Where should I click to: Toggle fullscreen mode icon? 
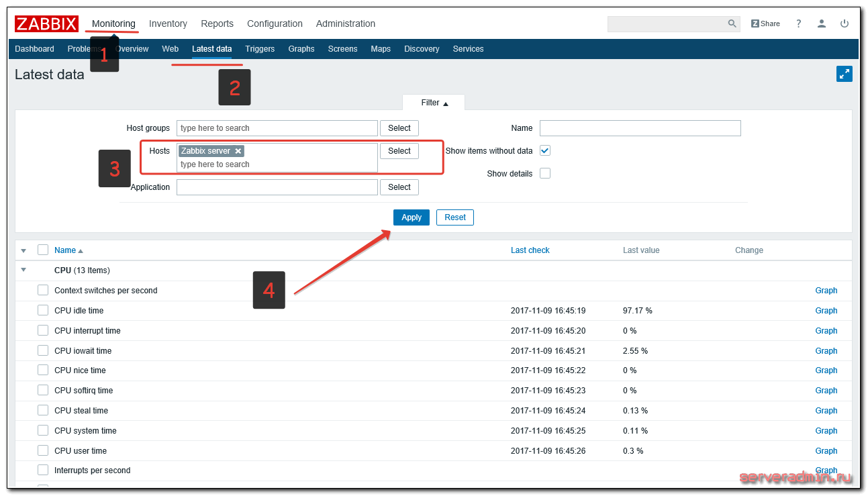(x=845, y=74)
